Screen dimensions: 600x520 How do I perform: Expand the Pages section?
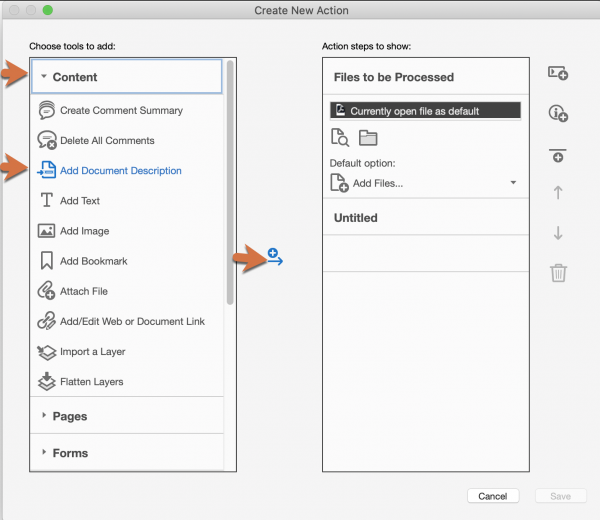coord(44,415)
